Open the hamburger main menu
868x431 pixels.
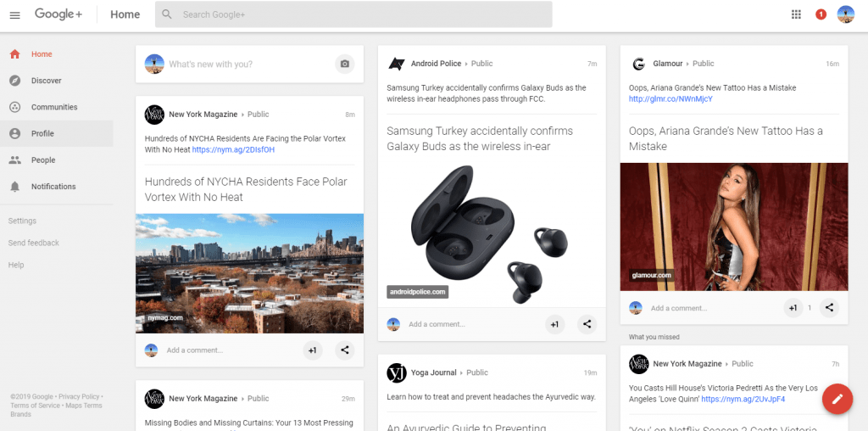(x=15, y=15)
